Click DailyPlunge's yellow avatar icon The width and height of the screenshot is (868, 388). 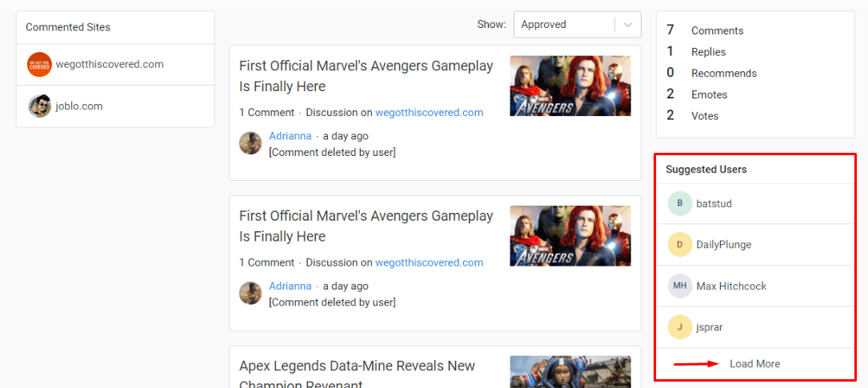(x=679, y=245)
